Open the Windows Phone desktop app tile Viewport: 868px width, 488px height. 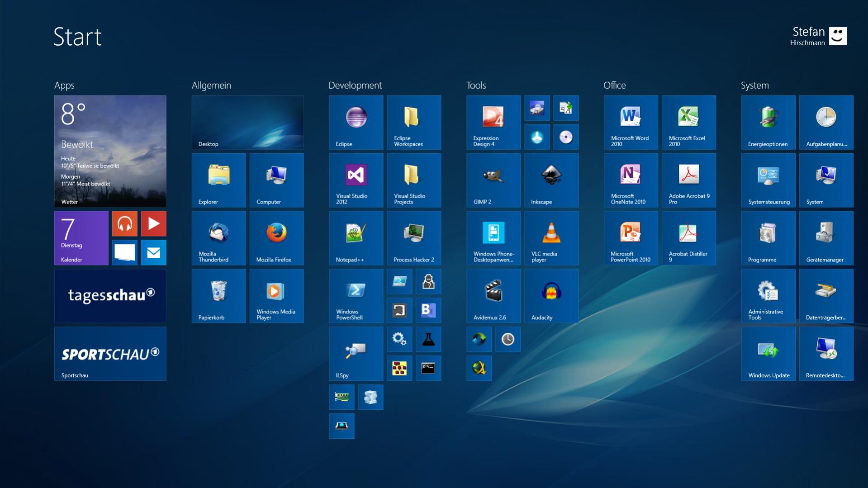[494, 238]
